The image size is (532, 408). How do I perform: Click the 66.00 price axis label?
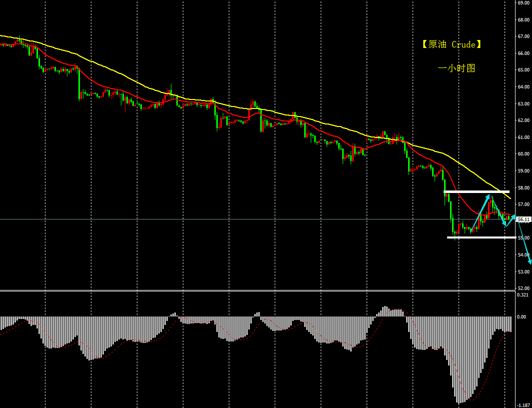pyautogui.click(x=524, y=53)
